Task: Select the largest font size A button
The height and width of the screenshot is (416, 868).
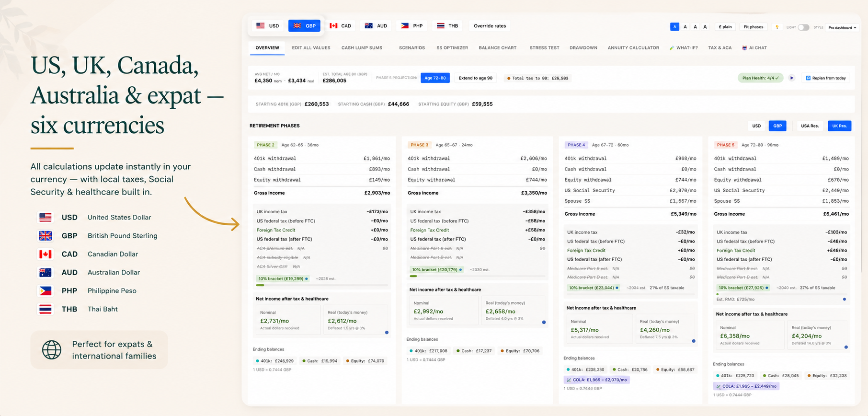Action: pos(705,27)
